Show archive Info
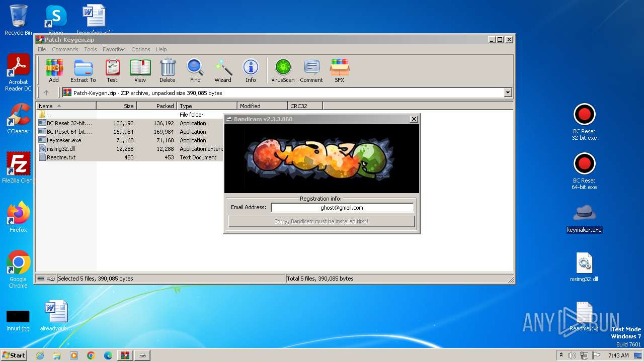 click(x=251, y=70)
